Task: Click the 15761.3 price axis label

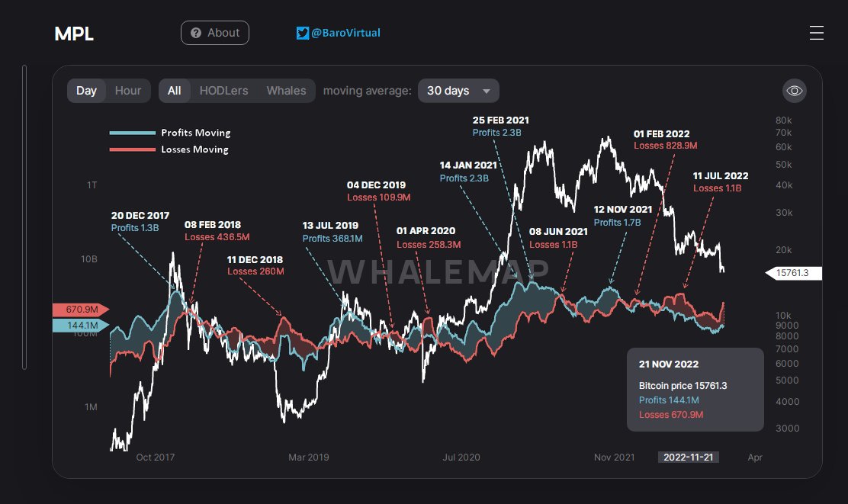Action: 795,274
